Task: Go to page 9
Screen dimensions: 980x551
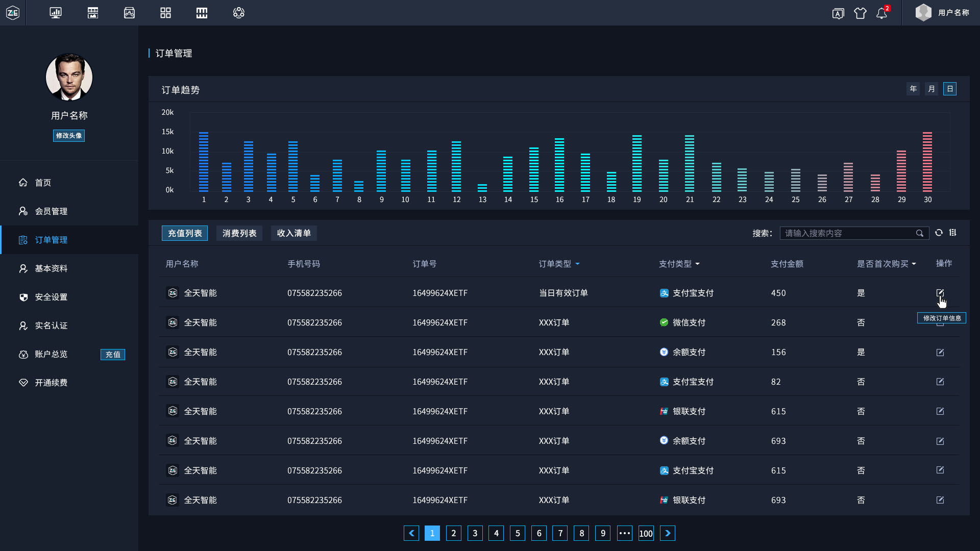Action: [x=603, y=533]
